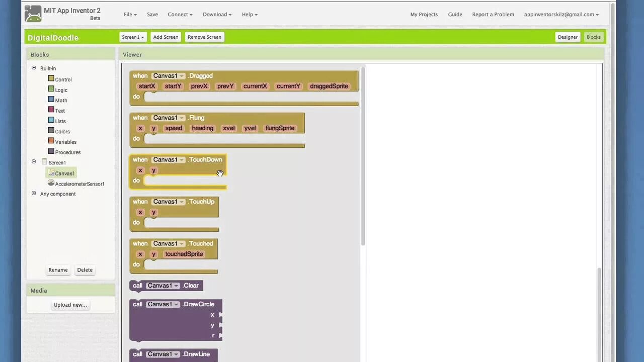Click the Rename button
This screenshot has height=362, width=644.
[58, 270]
